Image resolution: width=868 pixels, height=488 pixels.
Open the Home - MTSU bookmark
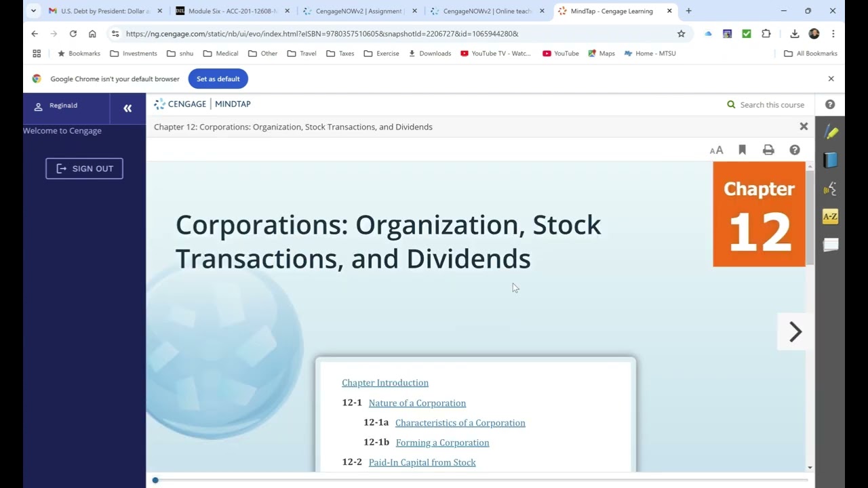(650, 54)
